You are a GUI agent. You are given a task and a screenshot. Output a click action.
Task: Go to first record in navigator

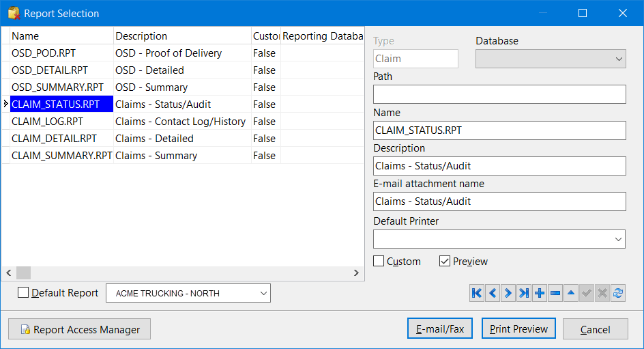coord(477,293)
